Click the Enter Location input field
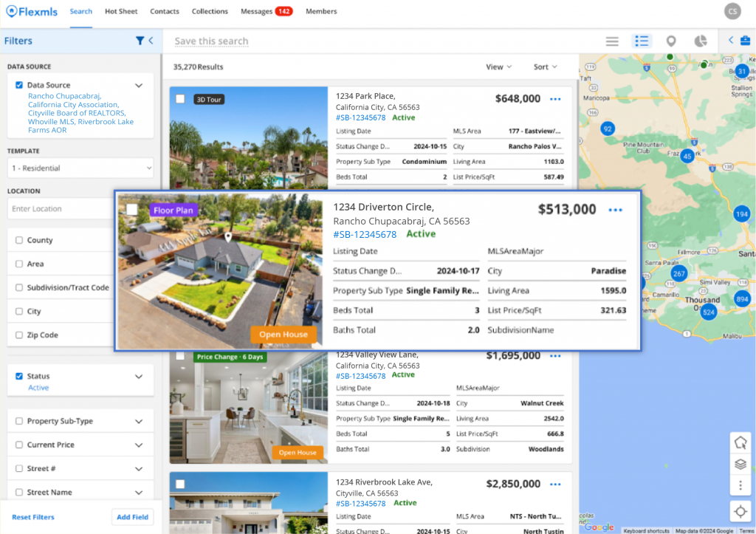This screenshot has width=756, height=534. click(61, 209)
